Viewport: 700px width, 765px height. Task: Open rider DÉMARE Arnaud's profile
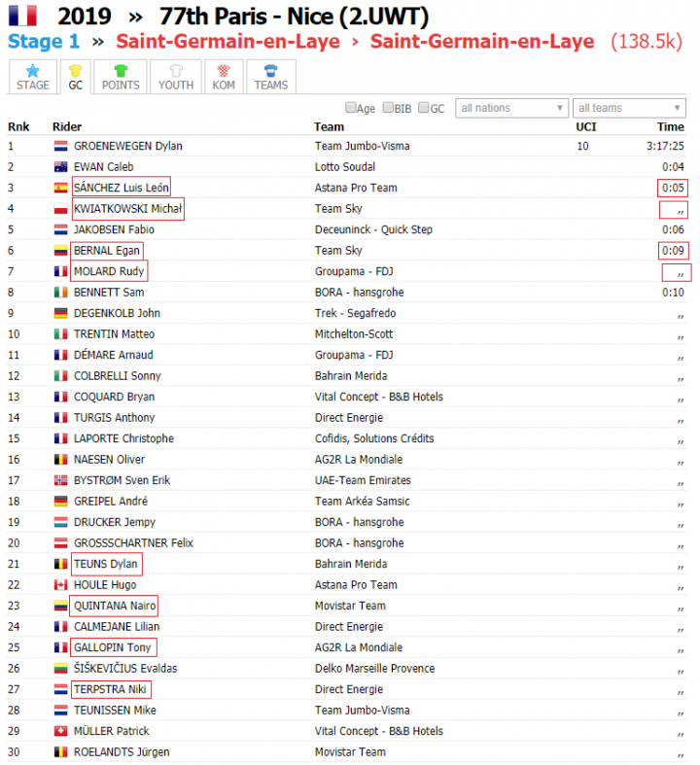coord(113,355)
